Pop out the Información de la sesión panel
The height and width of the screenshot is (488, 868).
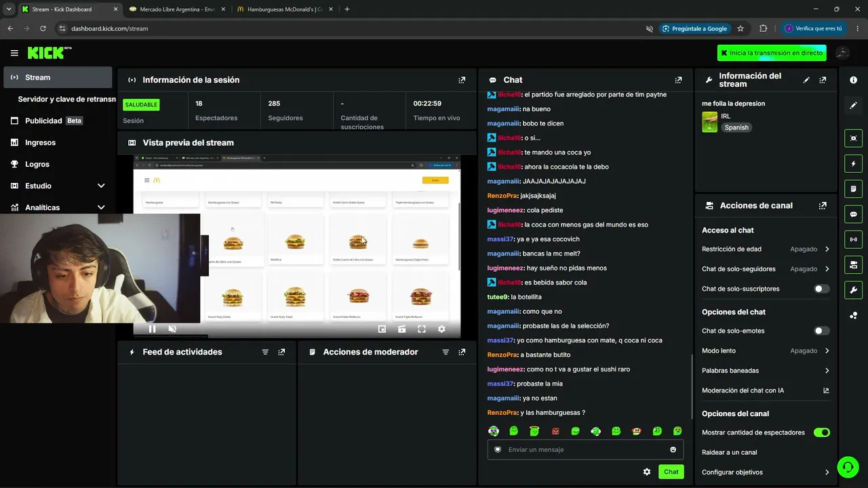(x=462, y=80)
